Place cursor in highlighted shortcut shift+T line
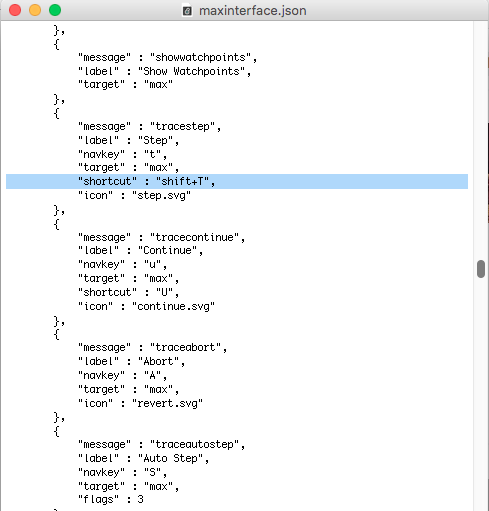The height and width of the screenshot is (511, 489). coord(237,181)
